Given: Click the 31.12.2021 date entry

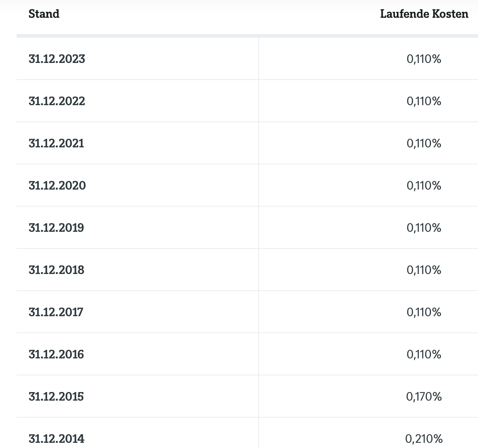Looking at the screenshot, I should [x=56, y=143].
